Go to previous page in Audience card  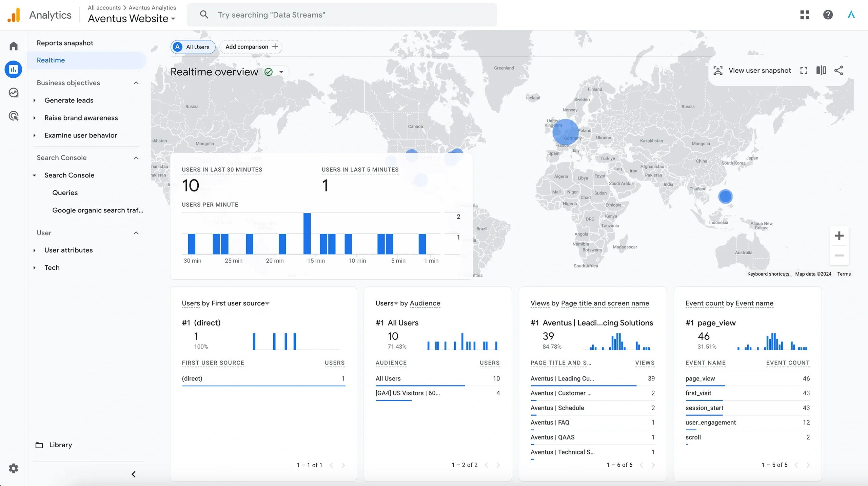tap(486, 465)
